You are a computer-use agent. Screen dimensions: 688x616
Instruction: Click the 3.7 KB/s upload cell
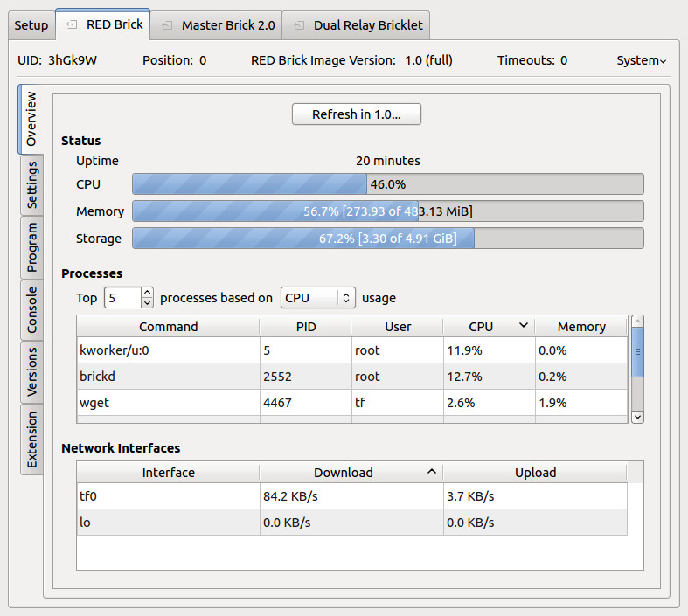(x=535, y=496)
